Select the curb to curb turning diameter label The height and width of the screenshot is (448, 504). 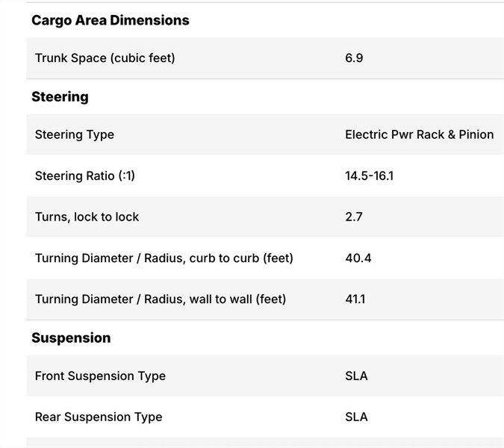pos(164,258)
